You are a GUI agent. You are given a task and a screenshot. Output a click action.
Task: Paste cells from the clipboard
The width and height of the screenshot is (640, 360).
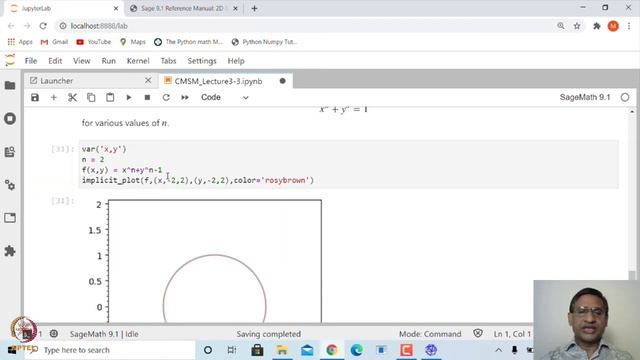[x=110, y=98]
